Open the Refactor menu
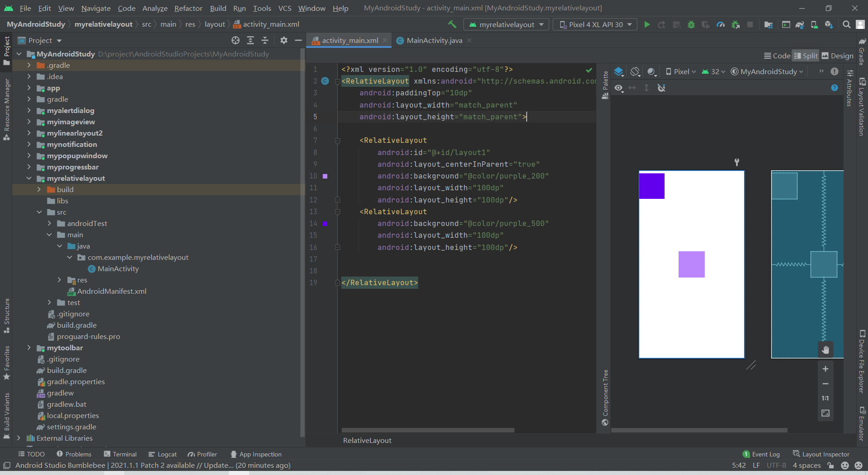This screenshot has height=475, width=868. (188, 8)
